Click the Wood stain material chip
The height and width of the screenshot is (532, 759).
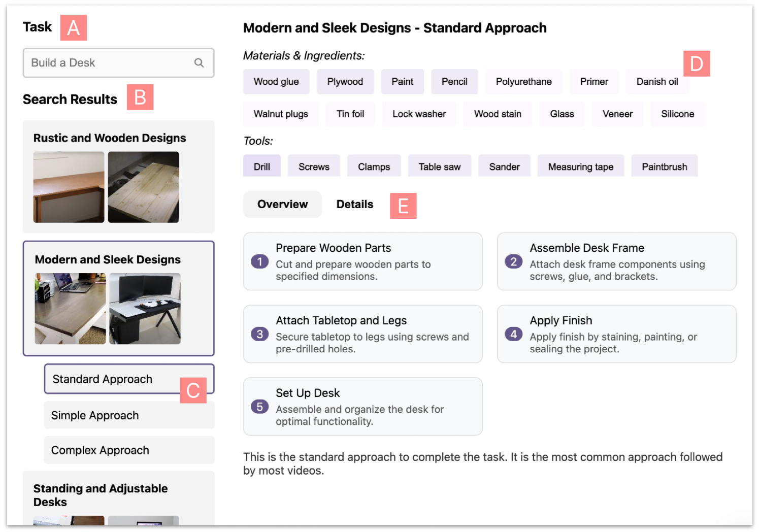[x=498, y=114]
